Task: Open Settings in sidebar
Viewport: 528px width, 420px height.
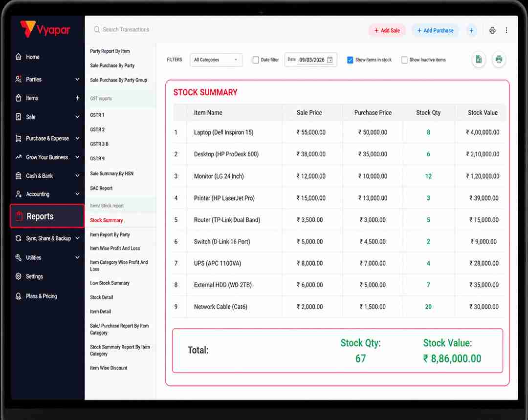Action: pos(34,276)
